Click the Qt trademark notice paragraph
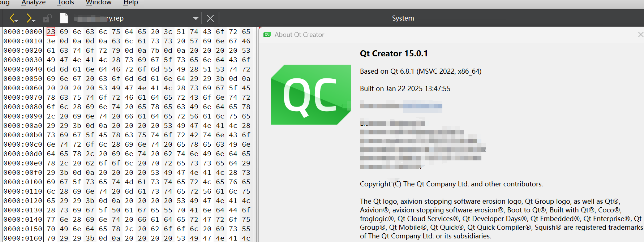The height and width of the screenshot is (242, 644). pos(501,219)
